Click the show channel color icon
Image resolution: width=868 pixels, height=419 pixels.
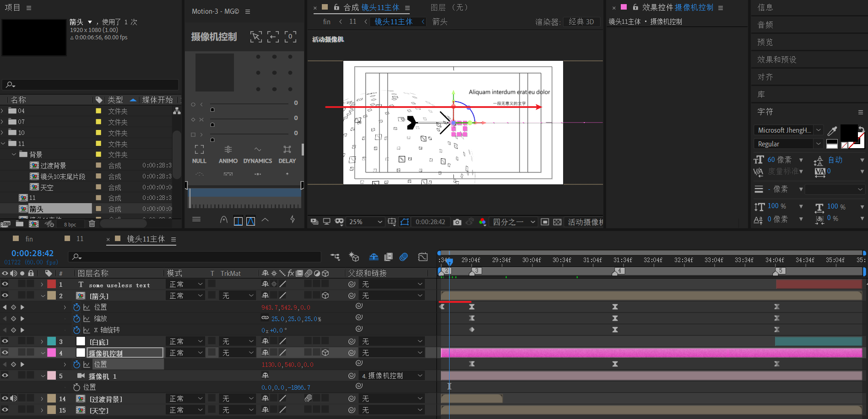(482, 222)
